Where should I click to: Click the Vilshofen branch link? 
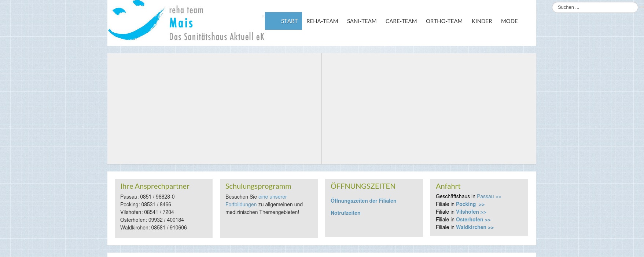pos(471,212)
